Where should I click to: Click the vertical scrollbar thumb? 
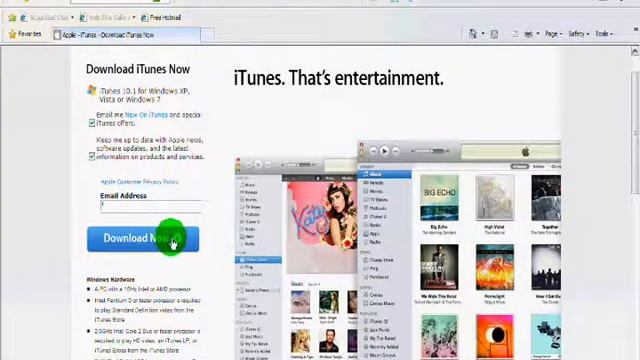(x=635, y=133)
